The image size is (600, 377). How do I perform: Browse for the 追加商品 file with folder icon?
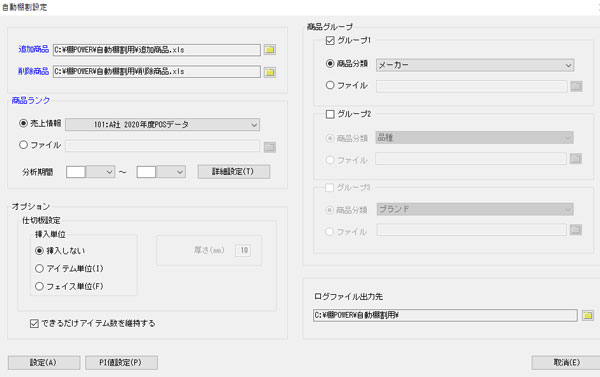[x=270, y=50]
